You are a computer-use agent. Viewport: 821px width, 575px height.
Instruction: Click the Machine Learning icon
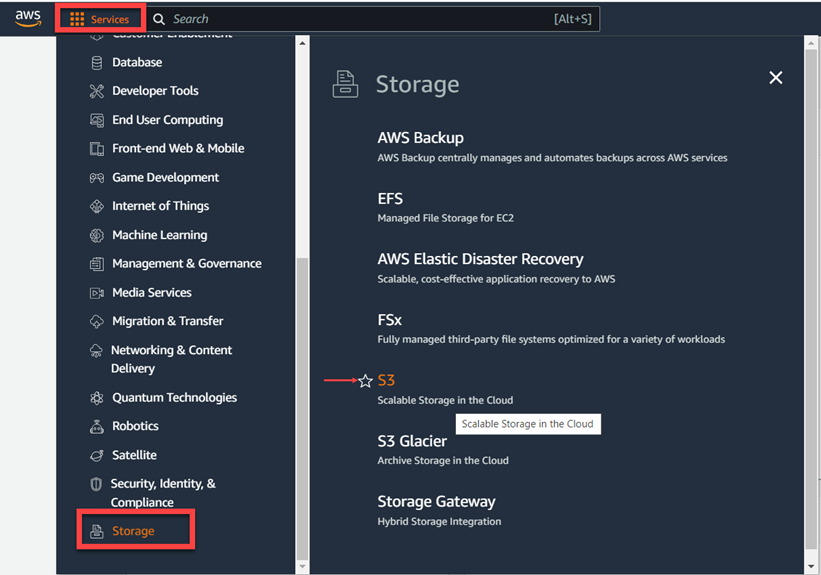(97, 236)
